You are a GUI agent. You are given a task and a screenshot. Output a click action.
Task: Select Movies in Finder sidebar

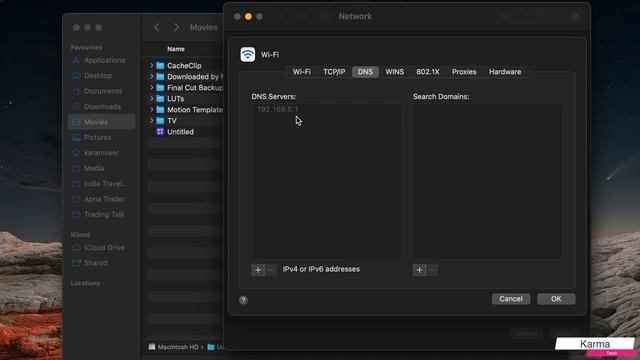pyautogui.click(x=101, y=122)
